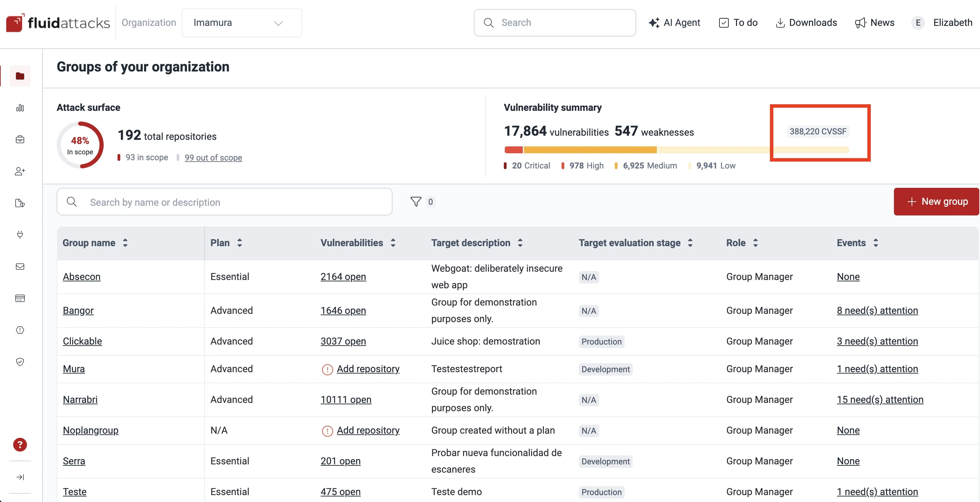Open Clickable's 3037 open vulnerabilities

tap(343, 341)
